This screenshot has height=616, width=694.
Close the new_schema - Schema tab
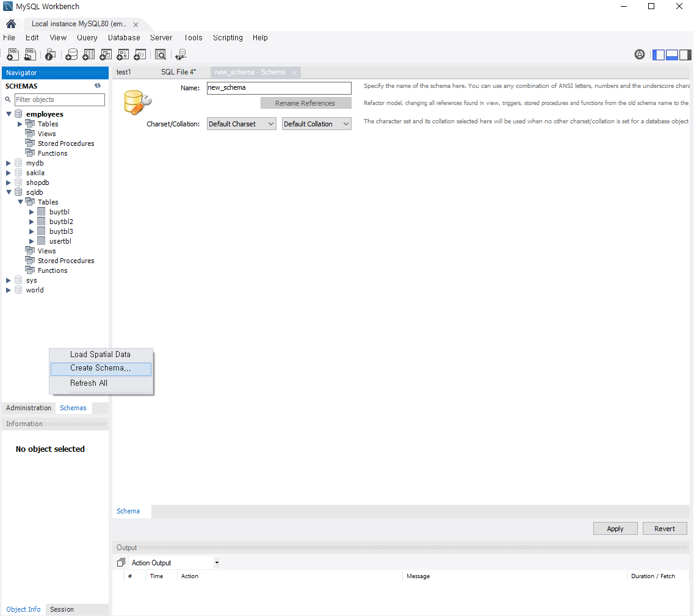[294, 73]
